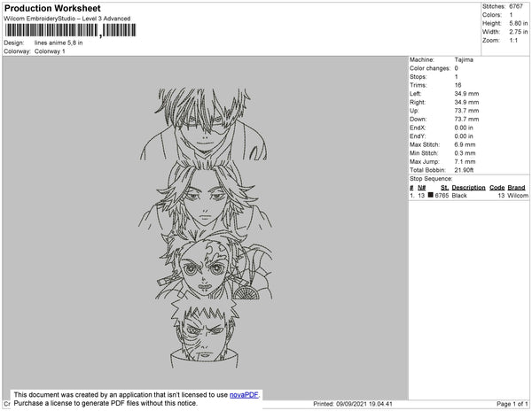This screenshot has height=411, width=532.
Task: Click the Printed date and time text
Action: (353, 404)
